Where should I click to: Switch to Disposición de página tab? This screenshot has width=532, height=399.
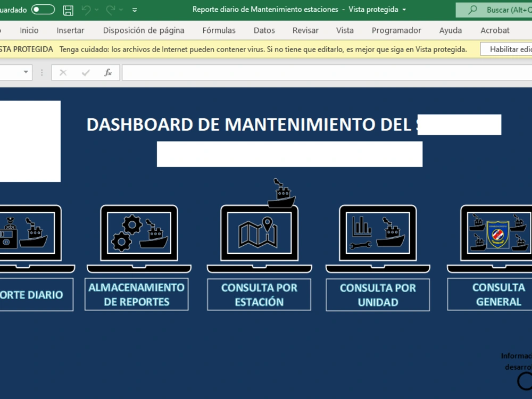[x=144, y=30]
